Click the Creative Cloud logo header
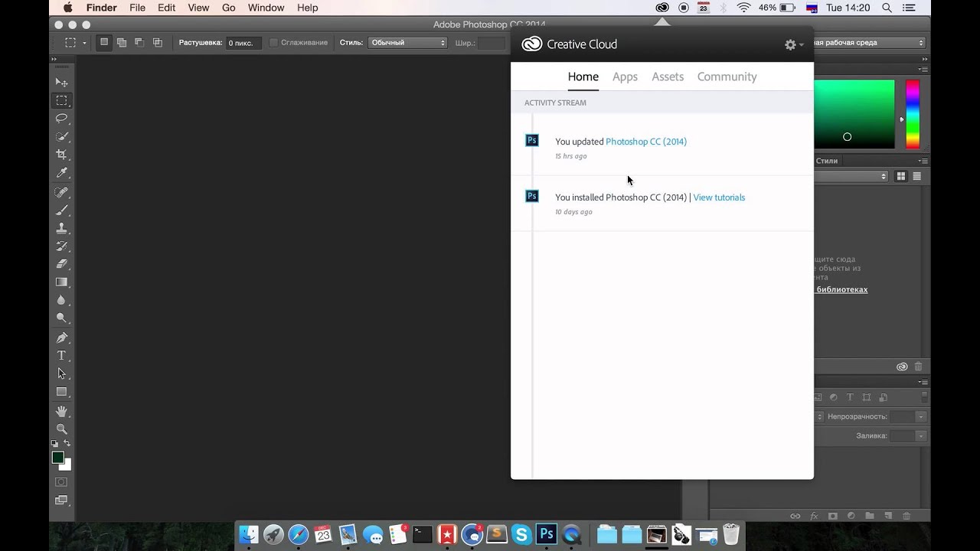The height and width of the screenshot is (551, 980). 569,44
